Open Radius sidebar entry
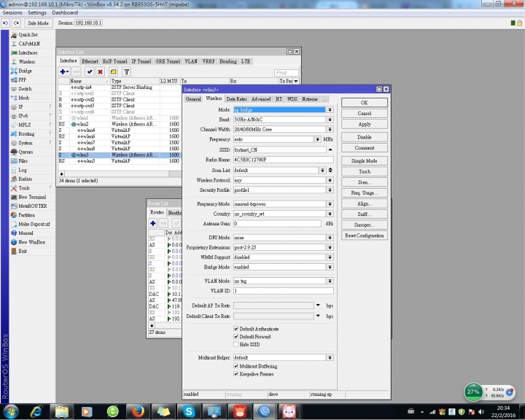Screen dimensions: 525x420 pyautogui.click(x=25, y=179)
